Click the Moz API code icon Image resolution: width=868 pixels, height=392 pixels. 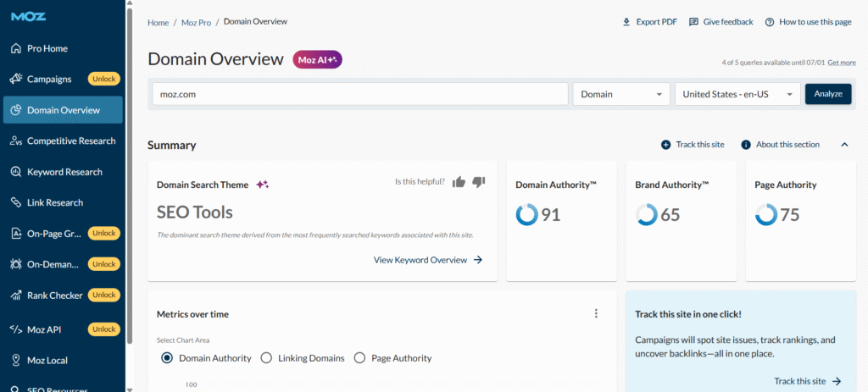pos(16,329)
